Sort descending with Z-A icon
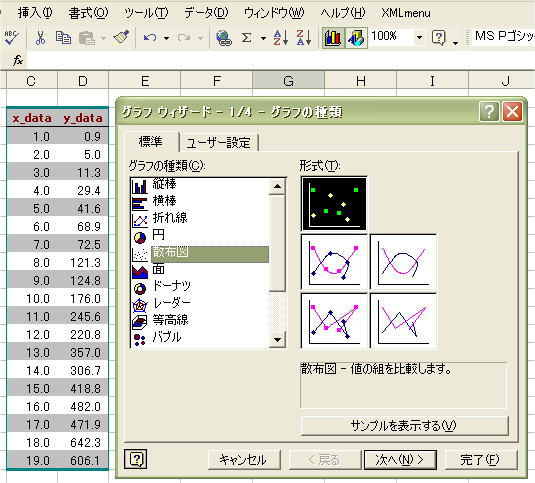 [304, 38]
